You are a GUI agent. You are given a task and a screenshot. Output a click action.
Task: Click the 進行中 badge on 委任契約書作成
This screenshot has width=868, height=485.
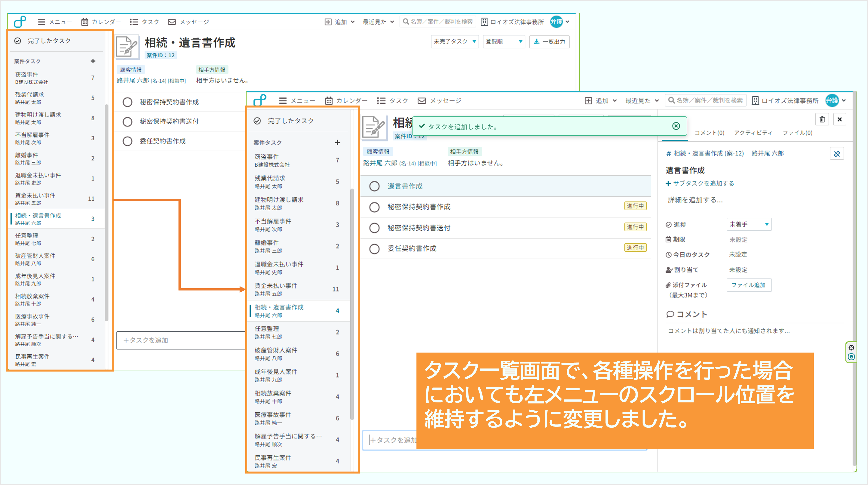pos(635,247)
